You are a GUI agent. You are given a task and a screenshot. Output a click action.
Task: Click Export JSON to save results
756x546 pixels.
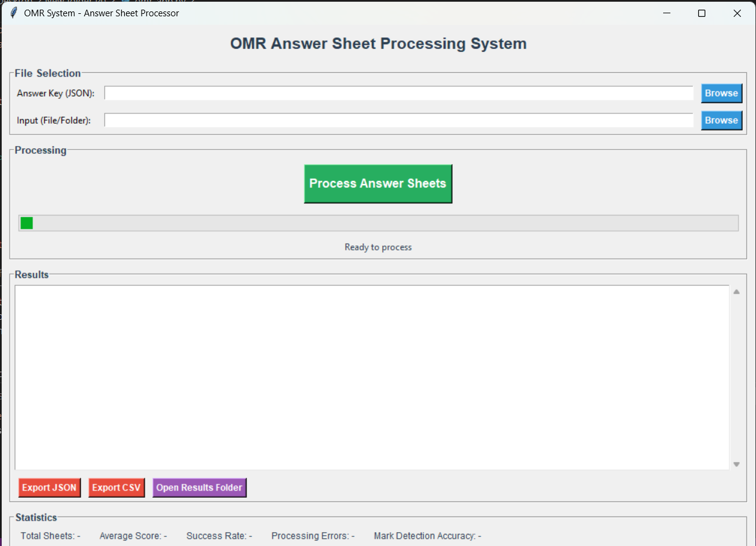[49, 487]
